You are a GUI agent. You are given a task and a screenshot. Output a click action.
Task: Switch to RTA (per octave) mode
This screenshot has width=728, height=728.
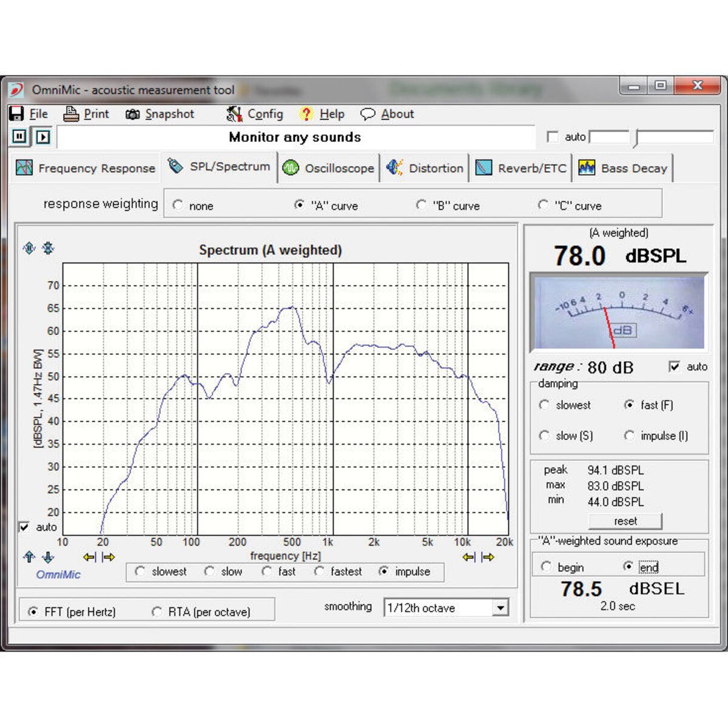tap(157, 612)
